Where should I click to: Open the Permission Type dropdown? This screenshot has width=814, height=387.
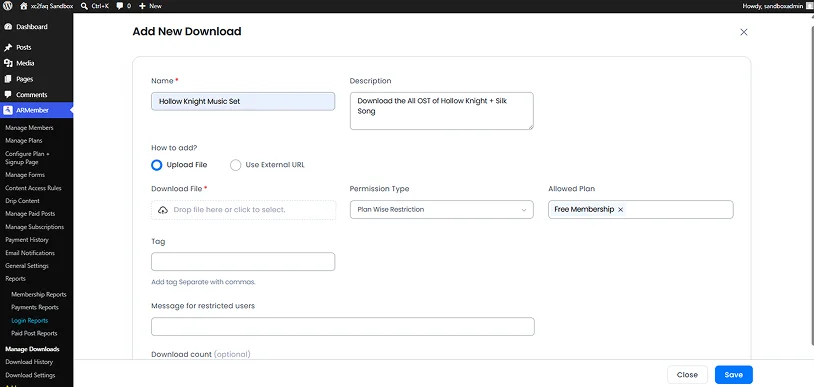[x=442, y=209]
